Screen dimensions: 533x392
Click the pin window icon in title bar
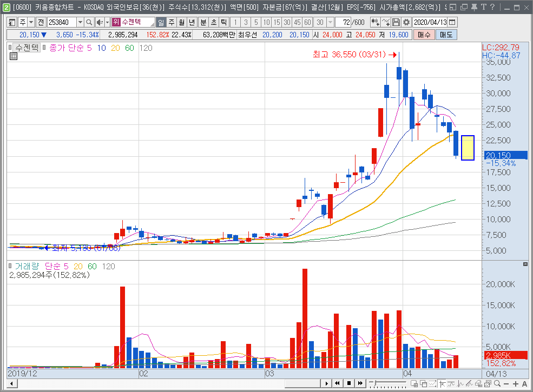(x=474, y=7)
